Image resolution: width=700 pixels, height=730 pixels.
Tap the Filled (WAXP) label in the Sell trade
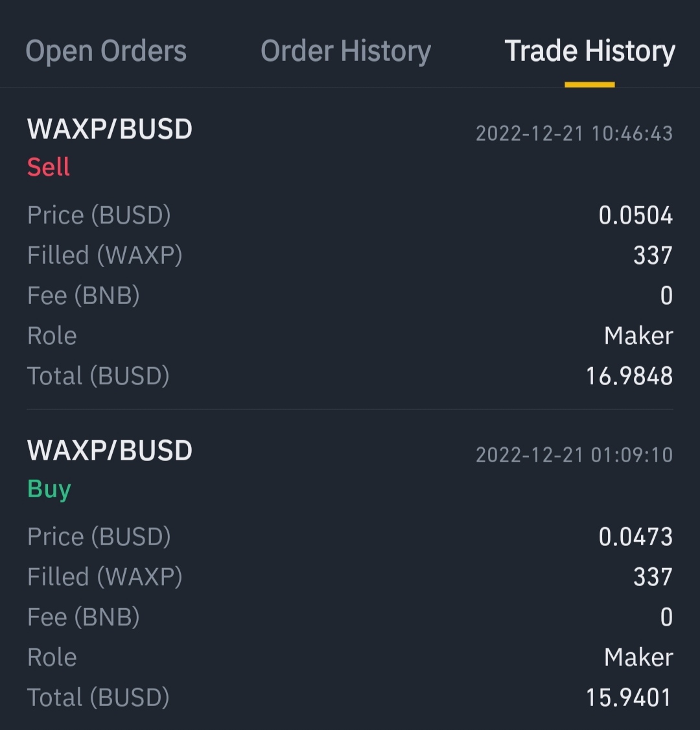coord(105,255)
